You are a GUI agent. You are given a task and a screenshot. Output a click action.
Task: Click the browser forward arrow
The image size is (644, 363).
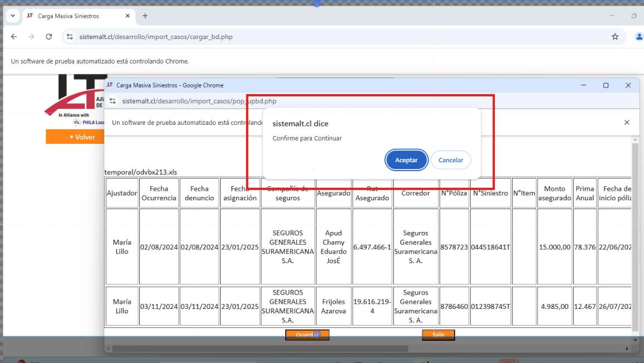point(31,37)
